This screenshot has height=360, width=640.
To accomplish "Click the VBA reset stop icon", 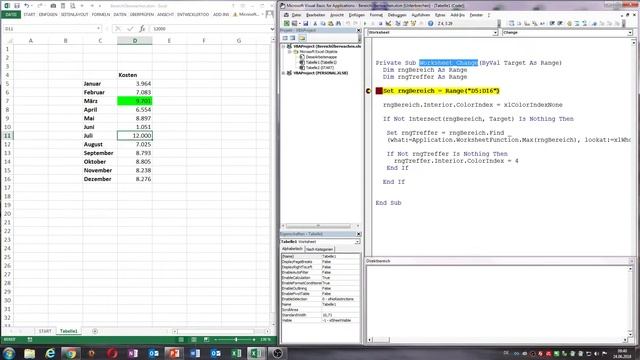I will click(x=380, y=23).
